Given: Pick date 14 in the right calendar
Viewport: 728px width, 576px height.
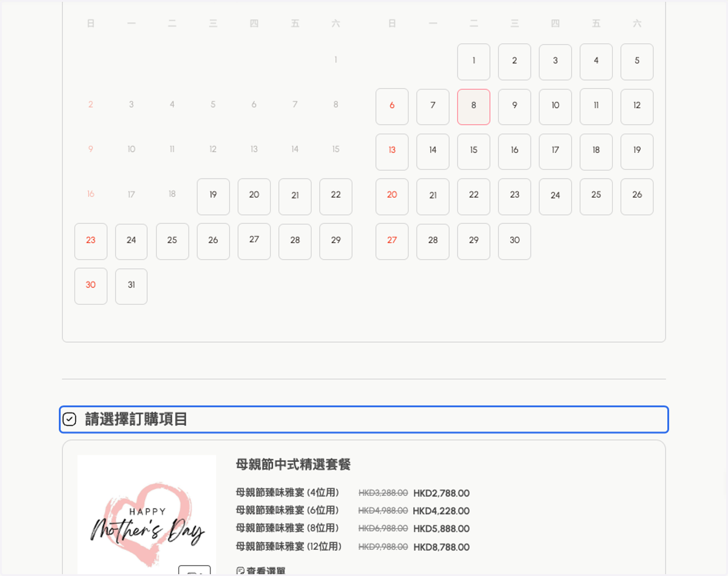Looking at the screenshot, I should [433, 152].
